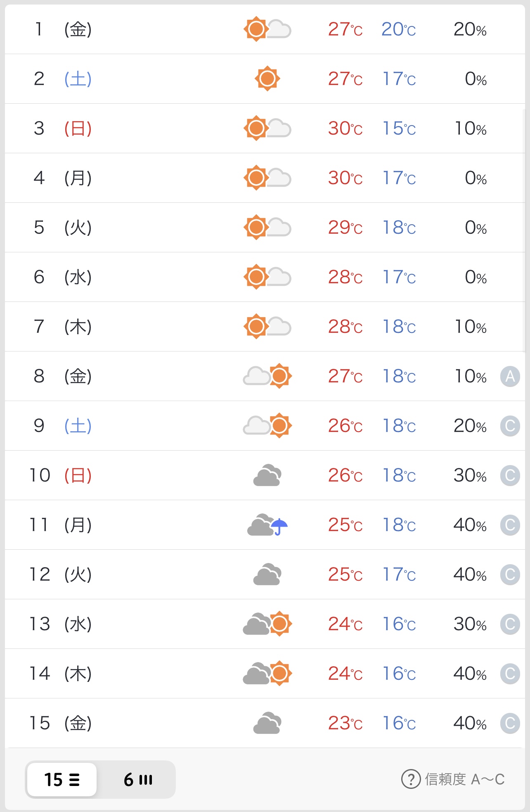530x812 pixels.
Task: Click the sunny icon for day 2
Action: 267,78
